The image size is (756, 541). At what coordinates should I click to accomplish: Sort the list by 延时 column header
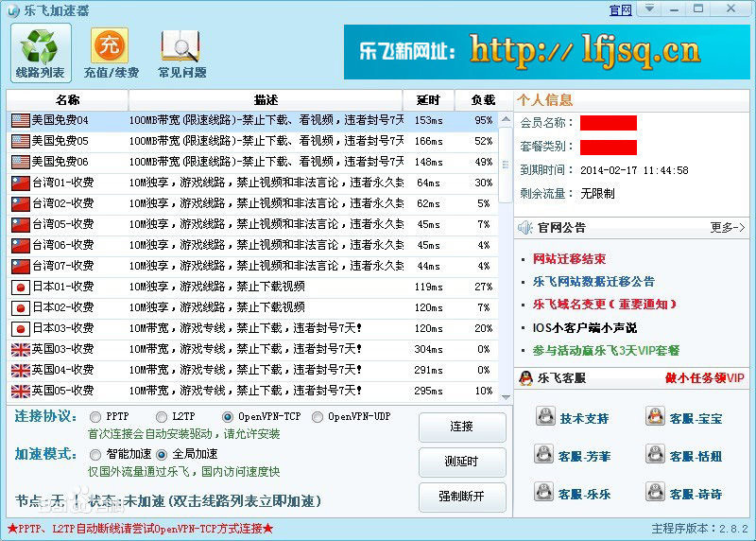pos(429,100)
